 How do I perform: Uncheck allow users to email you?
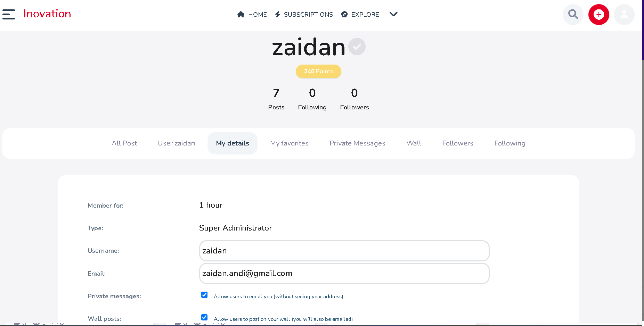(204, 295)
